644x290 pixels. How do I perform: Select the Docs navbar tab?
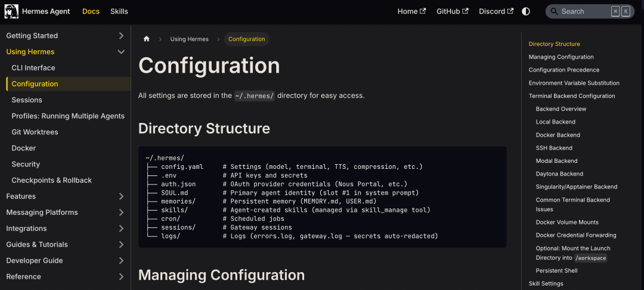click(x=91, y=11)
